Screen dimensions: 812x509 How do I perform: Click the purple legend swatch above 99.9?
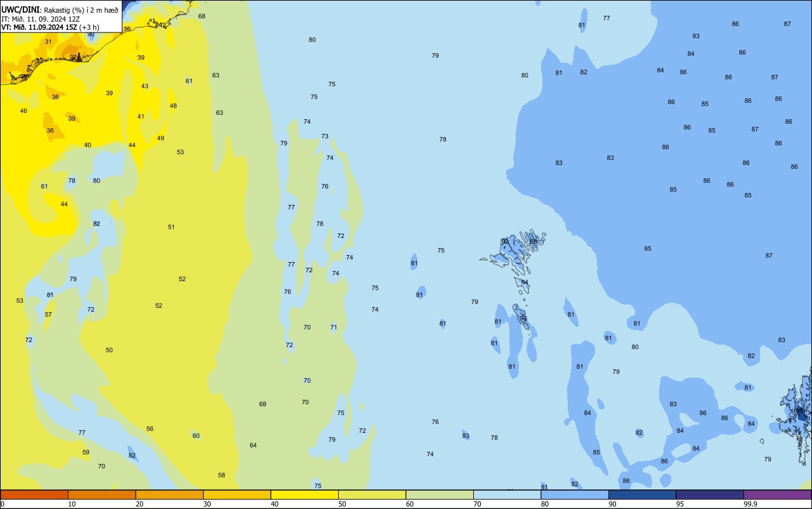(777, 494)
